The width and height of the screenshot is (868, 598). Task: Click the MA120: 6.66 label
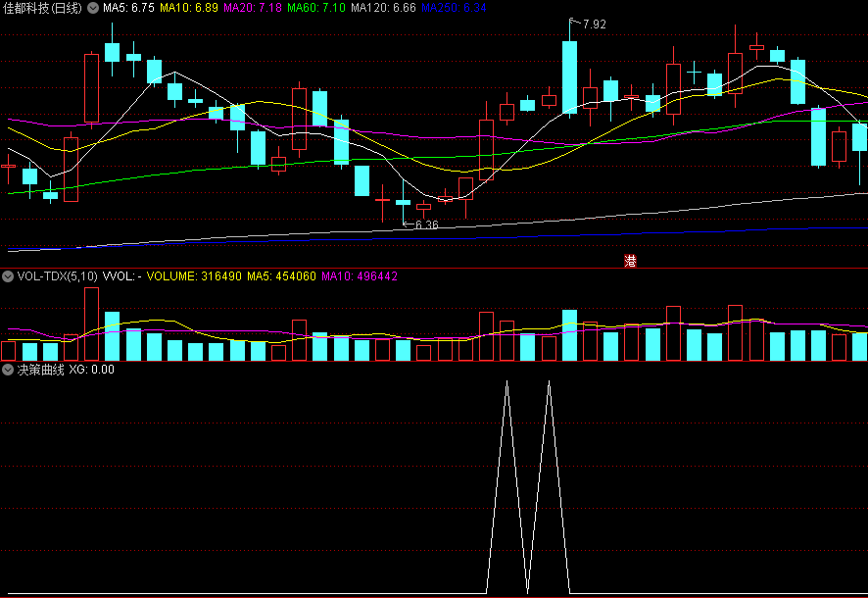tap(384, 8)
